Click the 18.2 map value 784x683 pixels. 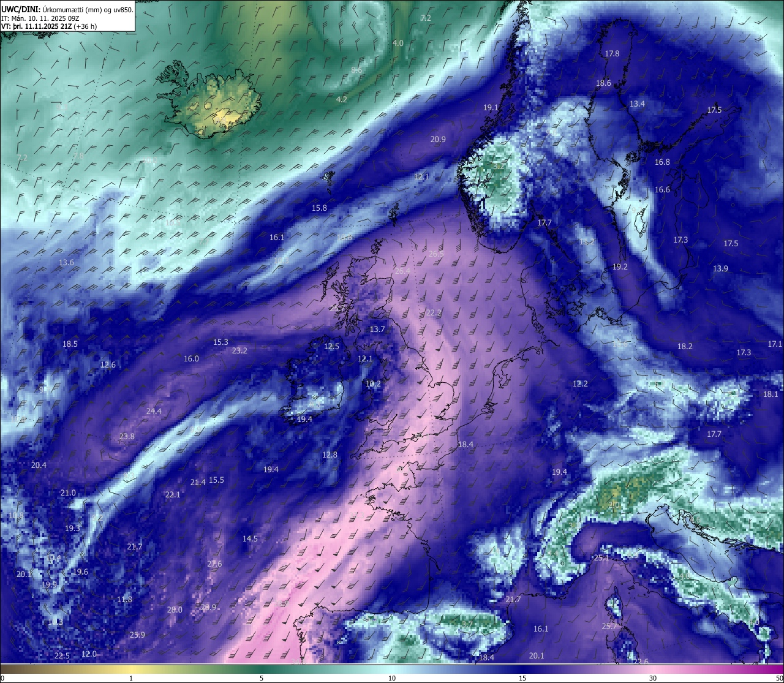click(x=685, y=347)
